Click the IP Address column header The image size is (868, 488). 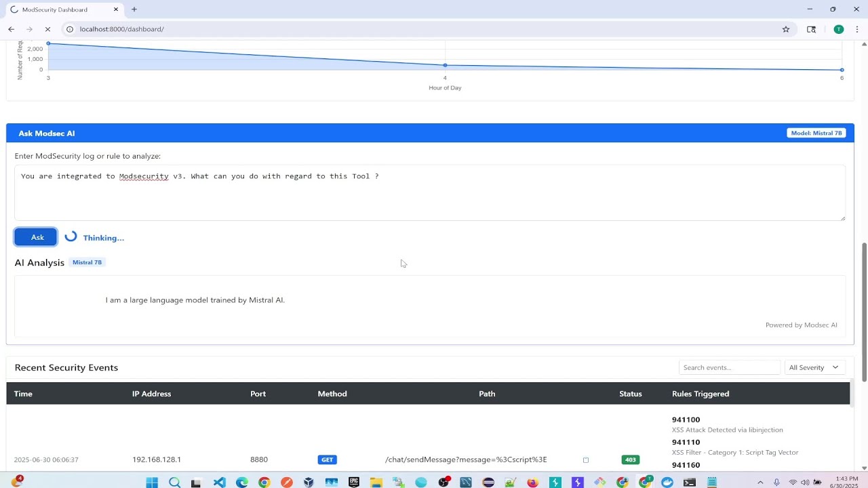coord(151,394)
